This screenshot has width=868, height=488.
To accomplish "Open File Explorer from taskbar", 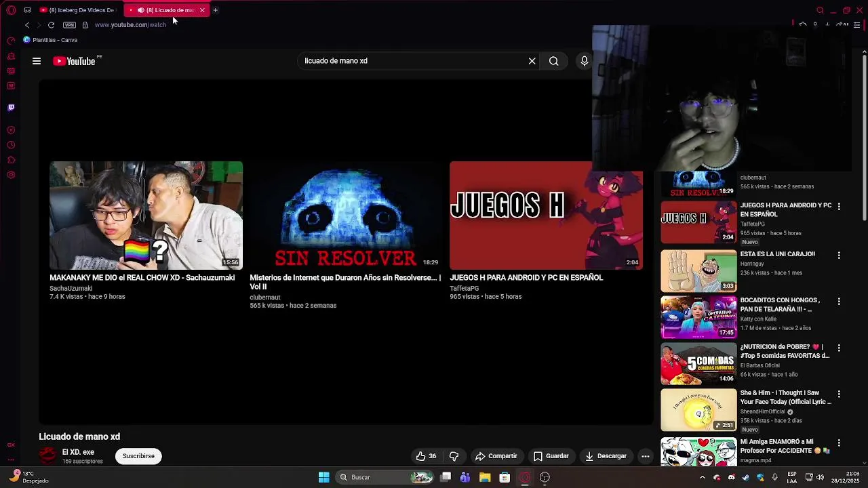I will pos(485,477).
